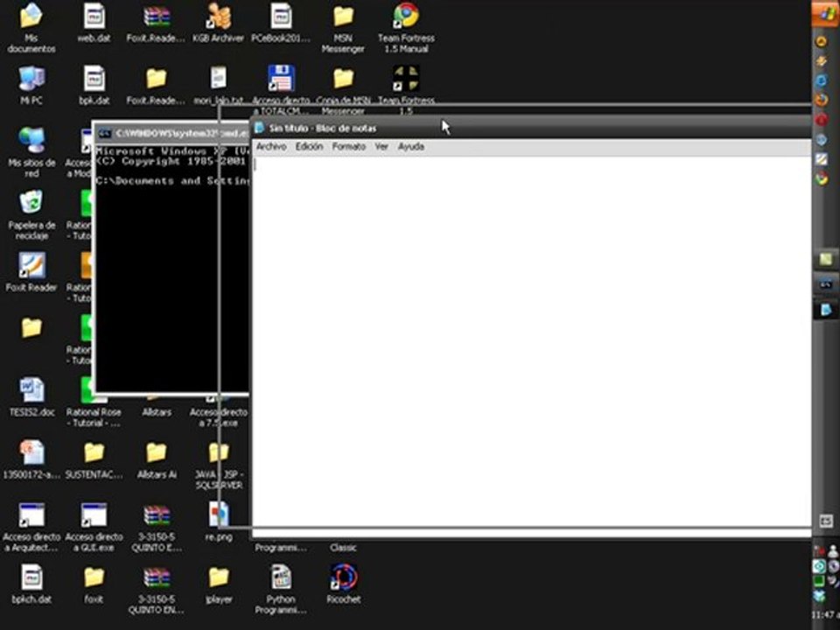Select the Acceso directo a TOTALCM... floppy icon
This screenshot has height=630, width=840.
(x=281, y=89)
